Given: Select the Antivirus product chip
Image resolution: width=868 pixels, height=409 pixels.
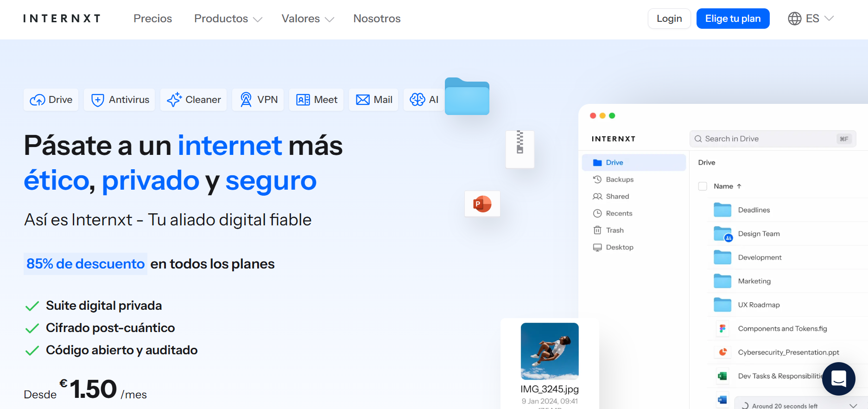Looking at the screenshot, I should point(120,100).
